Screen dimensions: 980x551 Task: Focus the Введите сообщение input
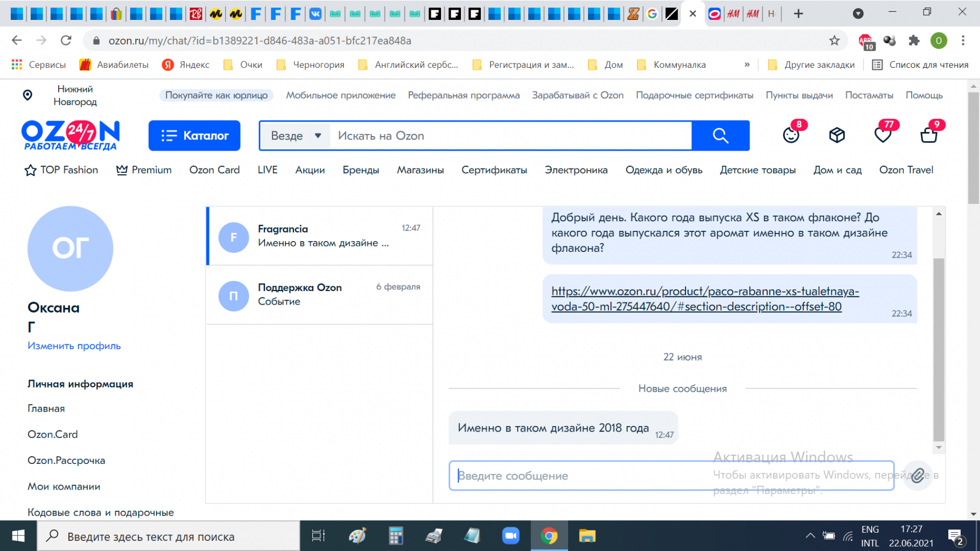pos(671,476)
